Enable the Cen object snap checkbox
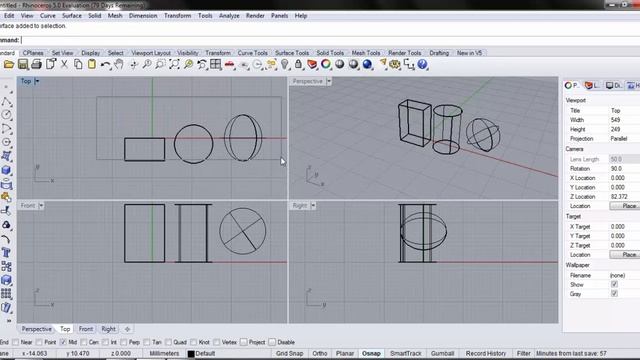 coord(84,342)
